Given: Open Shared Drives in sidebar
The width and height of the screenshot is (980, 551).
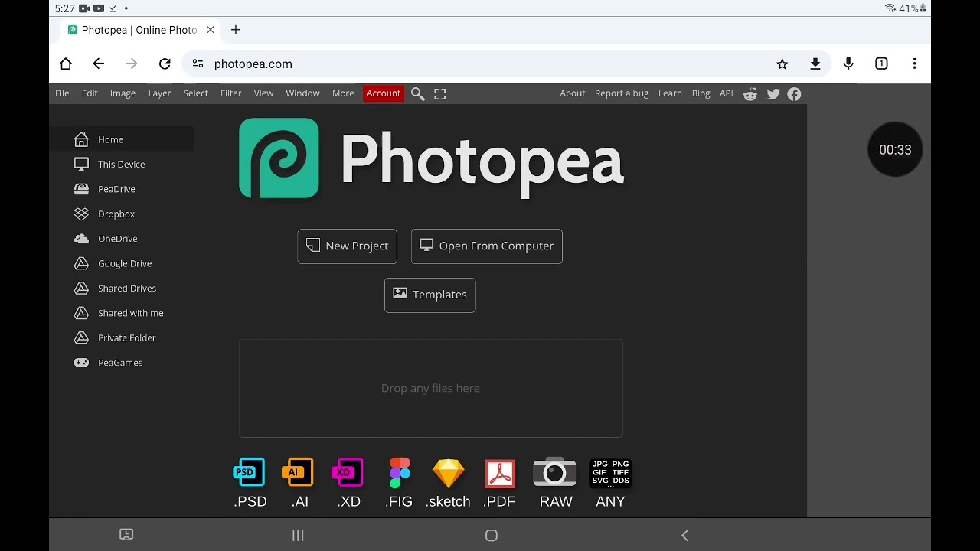Looking at the screenshot, I should 122,289.
